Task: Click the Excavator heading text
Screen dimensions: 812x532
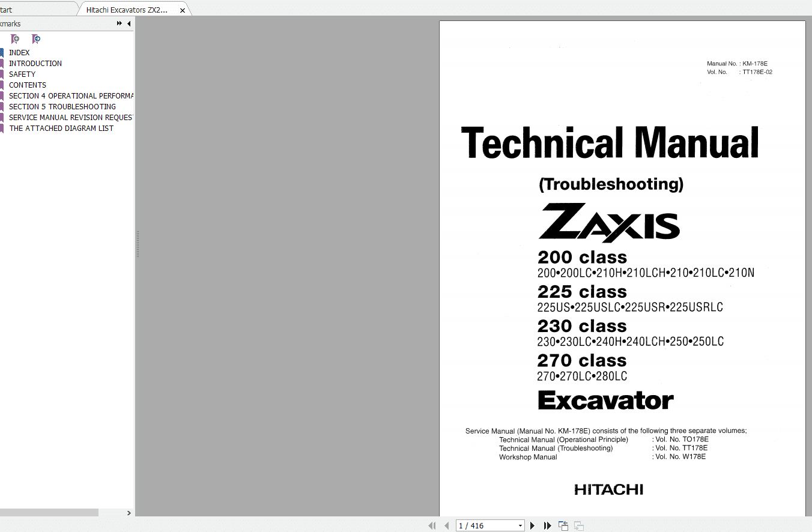Action: coord(605,400)
